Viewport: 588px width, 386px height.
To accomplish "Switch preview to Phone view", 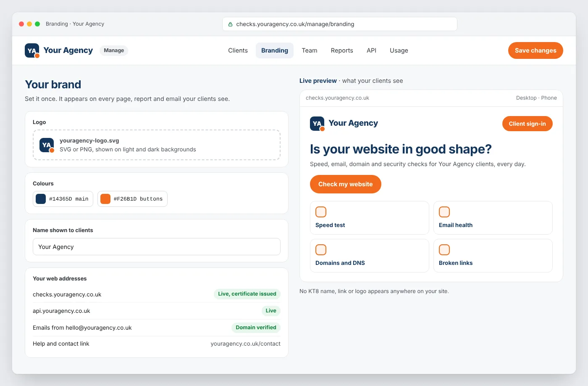I will tap(549, 98).
